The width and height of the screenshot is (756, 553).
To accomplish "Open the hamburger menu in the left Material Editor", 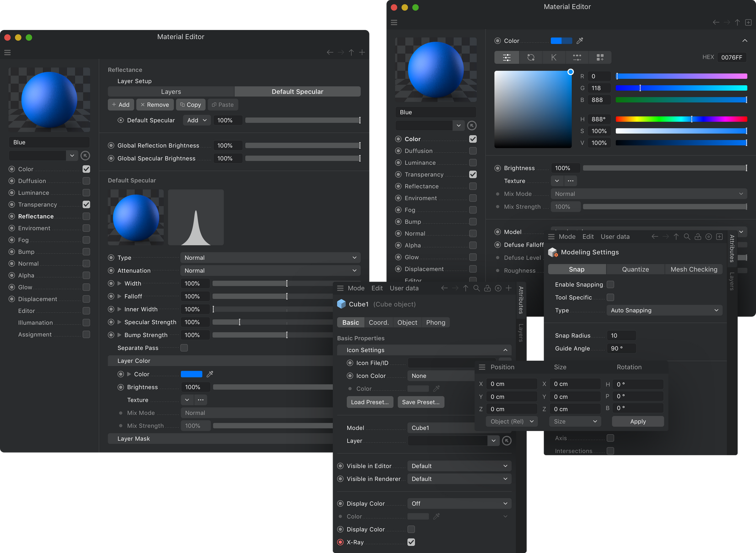I will pos(7,52).
